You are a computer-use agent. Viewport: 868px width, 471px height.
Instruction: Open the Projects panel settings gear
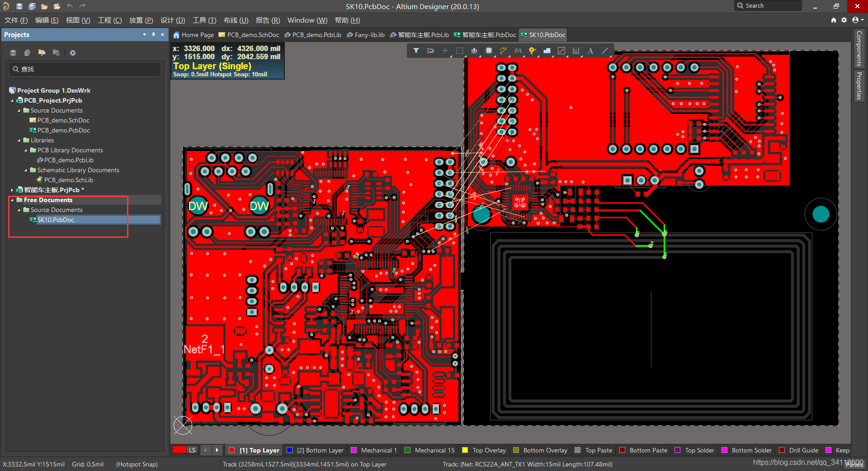(72, 53)
